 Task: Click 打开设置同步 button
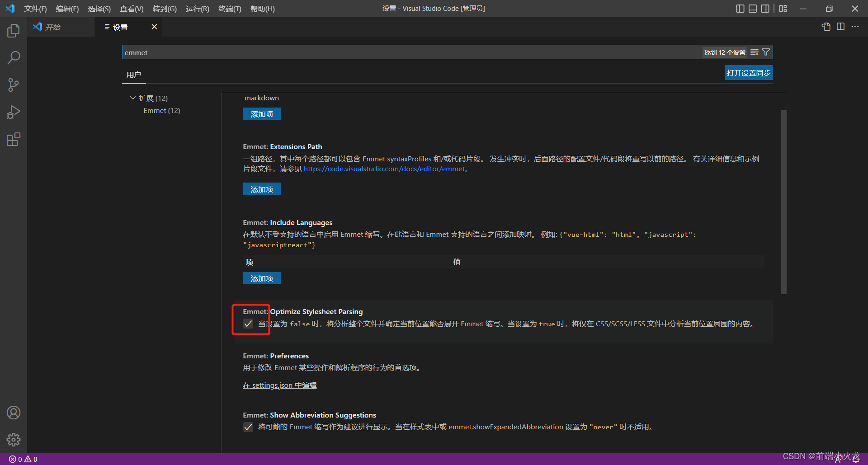click(749, 73)
